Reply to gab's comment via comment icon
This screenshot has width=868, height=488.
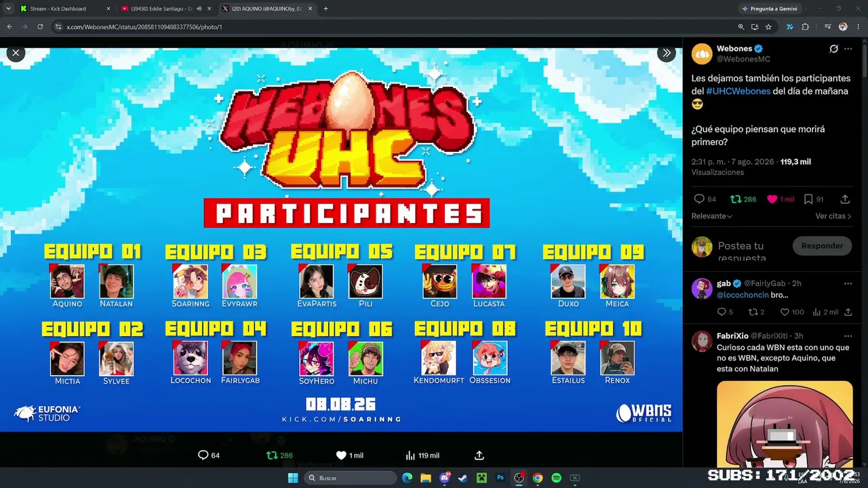(x=722, y=312)
